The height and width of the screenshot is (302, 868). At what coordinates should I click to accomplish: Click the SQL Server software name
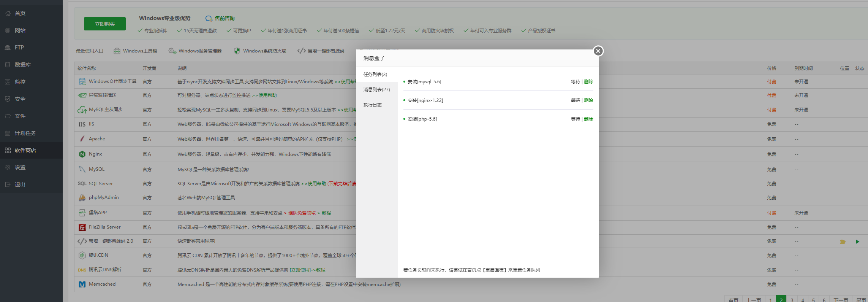click(101, 183)
